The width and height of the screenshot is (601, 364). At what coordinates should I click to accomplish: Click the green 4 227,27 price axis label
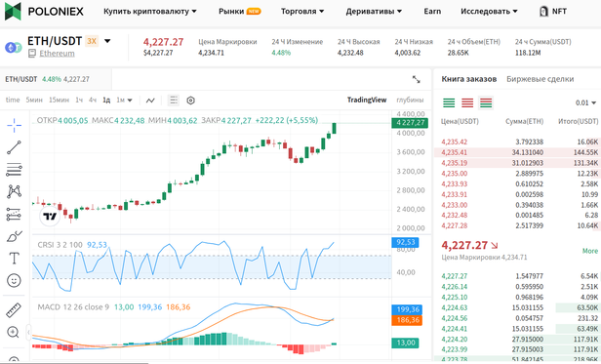coord(410,123)
